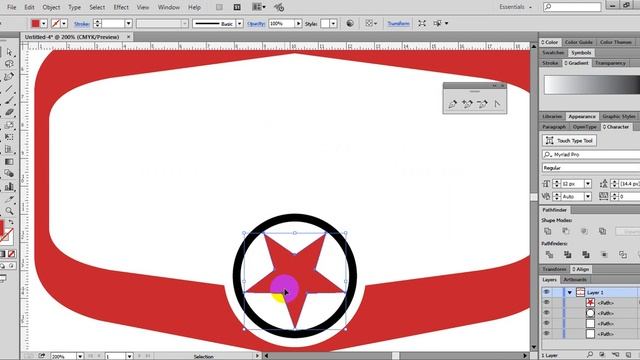This screenshot has width=640, height=360.
Task: Click the Transform link in control bar
Action: [x=398, y=24]
